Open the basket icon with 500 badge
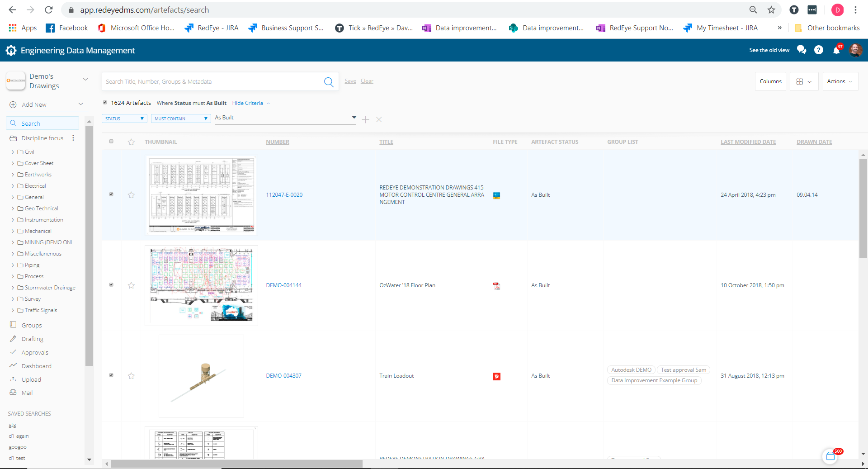Image resolution: width=868 pixels, height=469 pixels. point(830,456)
